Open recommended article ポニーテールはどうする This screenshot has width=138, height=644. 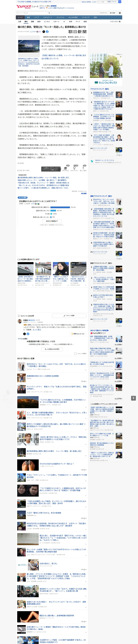pos(56,365)
